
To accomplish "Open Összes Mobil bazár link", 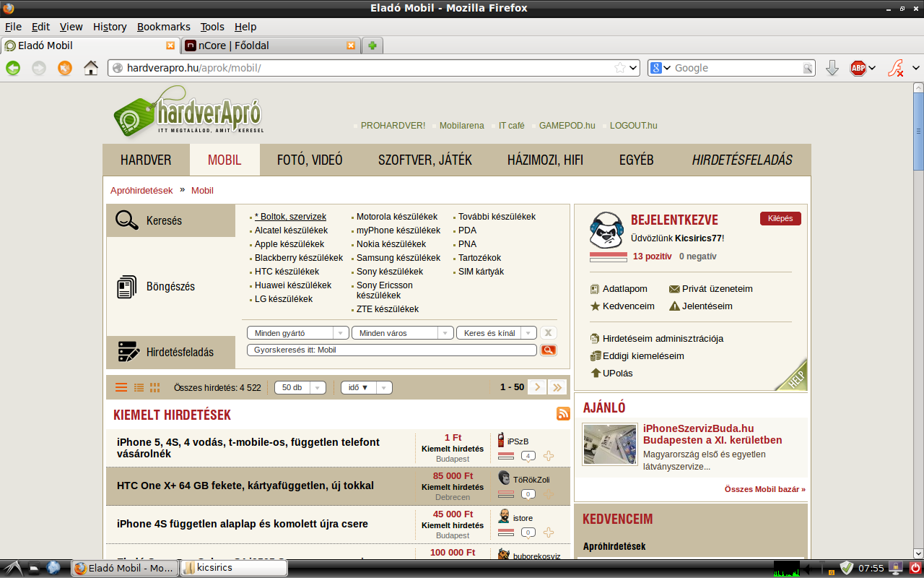I will pyautogui.click(x=765, y=489).
